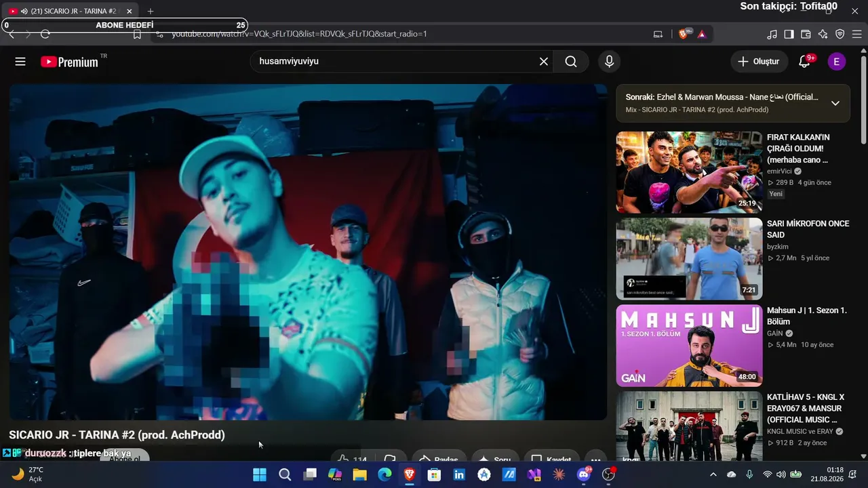Open Discord from the taskbar
Viewport: 868px width, 488px height.
coord(583,474)
